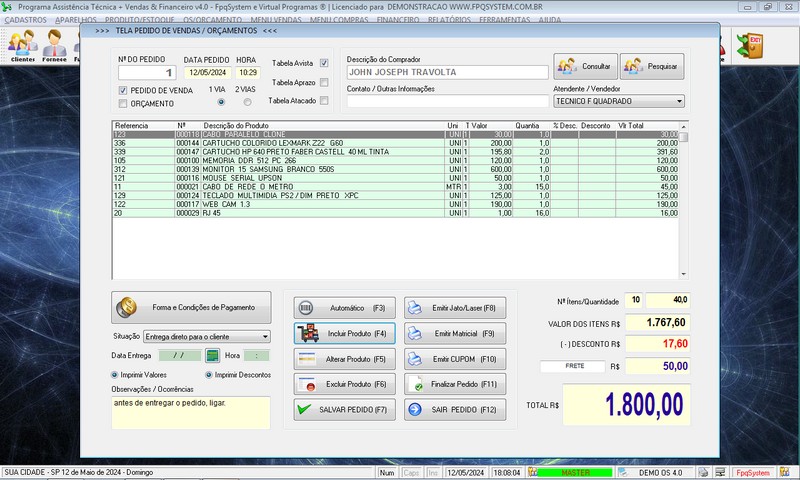Click Incluir Produto (F4)
Screen dimensions: 800x480
tap(344, 334)
